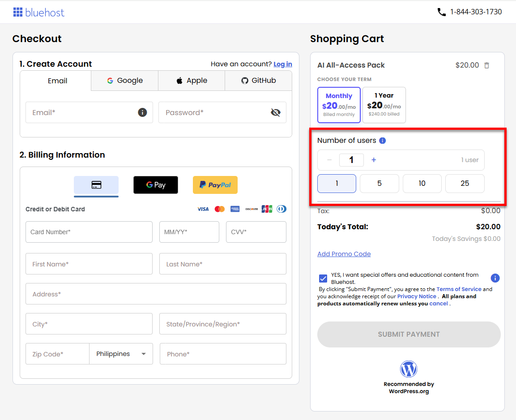Increase the user count with plus button
Viewport: 516px width, 420px height.
(x=374, y=160)
